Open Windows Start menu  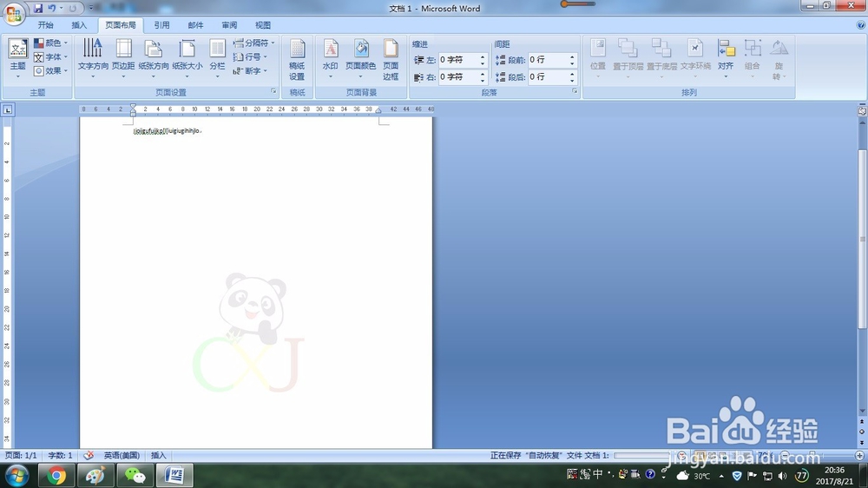pyautogui.click(x=17, y=476)
